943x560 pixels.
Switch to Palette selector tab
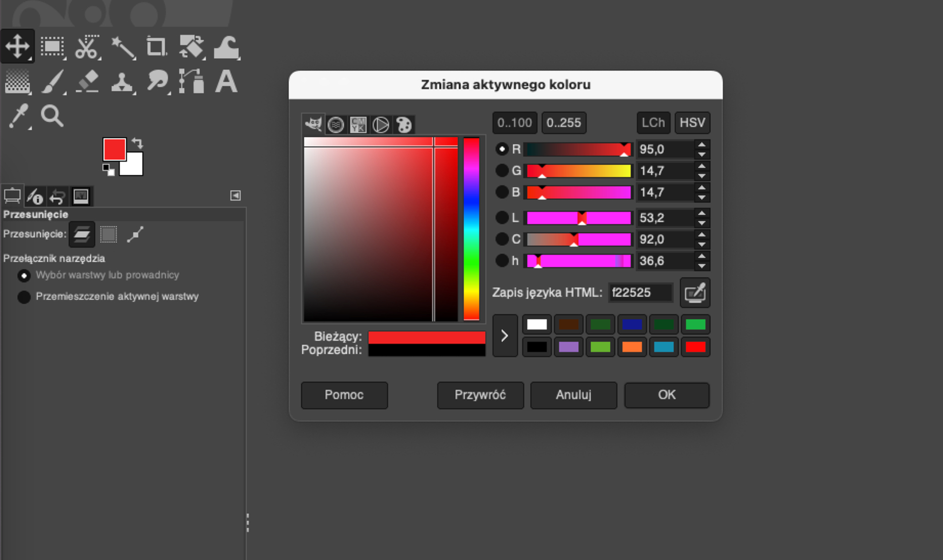(404, 125)
